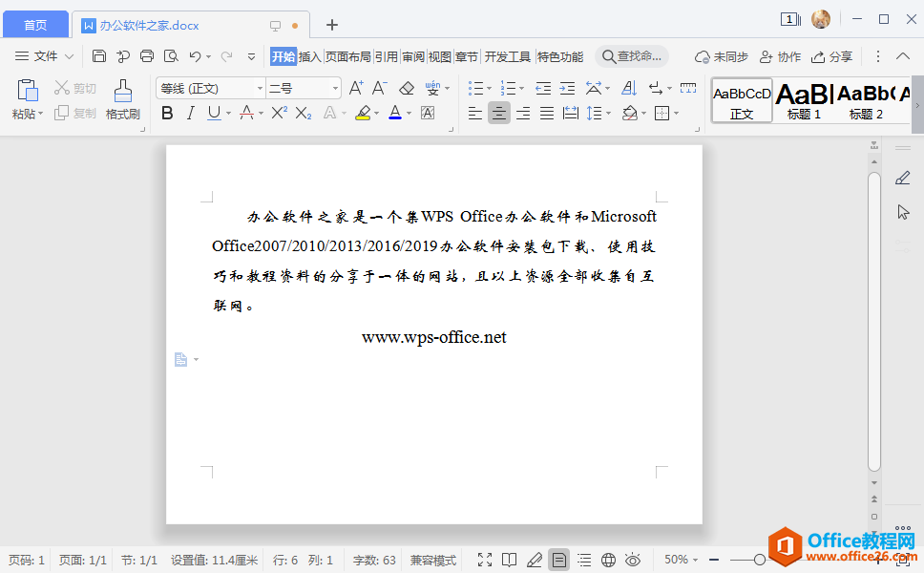Image resolution: width=924 pixels, height=573 pixels.
Task: Switch to outline view icon
Action: pyautogui.click(x=584, y=560)
